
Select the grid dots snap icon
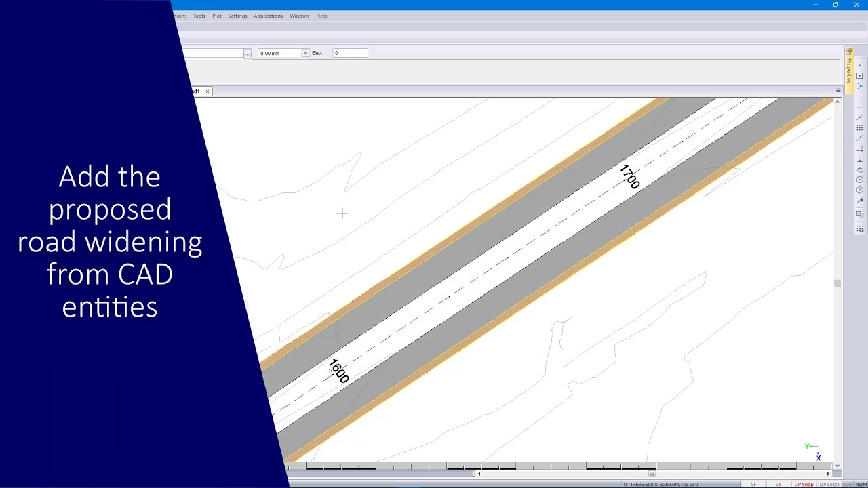click(x=860, y=127)
